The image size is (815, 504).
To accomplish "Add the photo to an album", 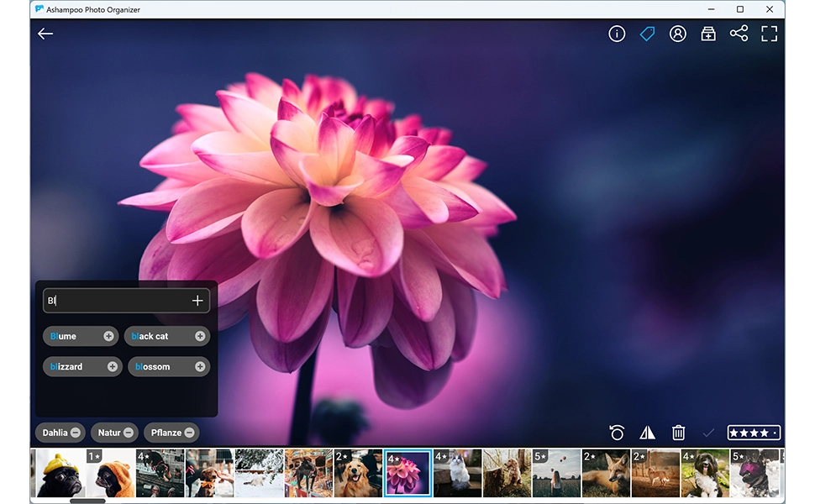I will tap(708, 34).
